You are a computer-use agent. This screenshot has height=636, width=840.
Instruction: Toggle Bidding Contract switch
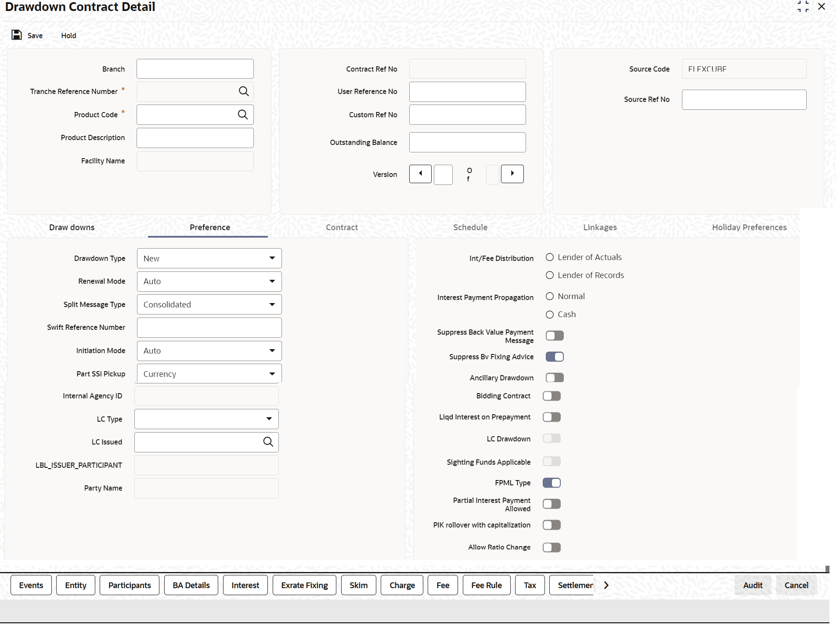pyautogui.click(x=552, y=396)
